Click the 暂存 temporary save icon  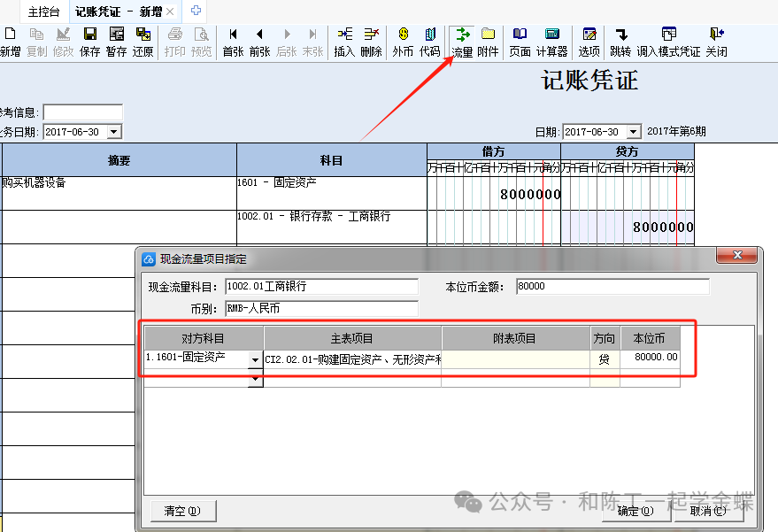[x=116, y=42]
